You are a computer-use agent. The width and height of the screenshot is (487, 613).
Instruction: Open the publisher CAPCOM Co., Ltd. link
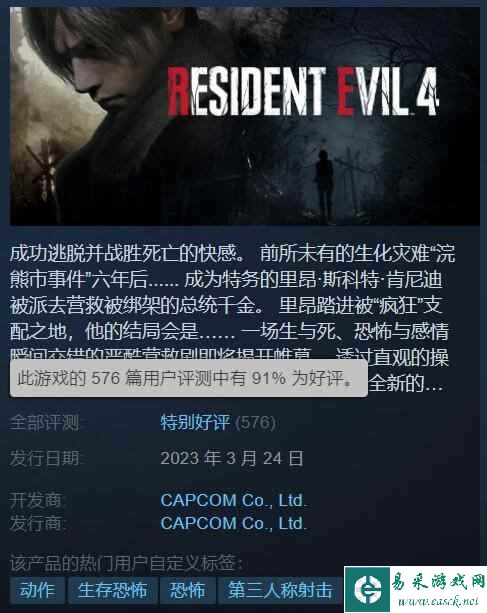click(x=233, y=523)
